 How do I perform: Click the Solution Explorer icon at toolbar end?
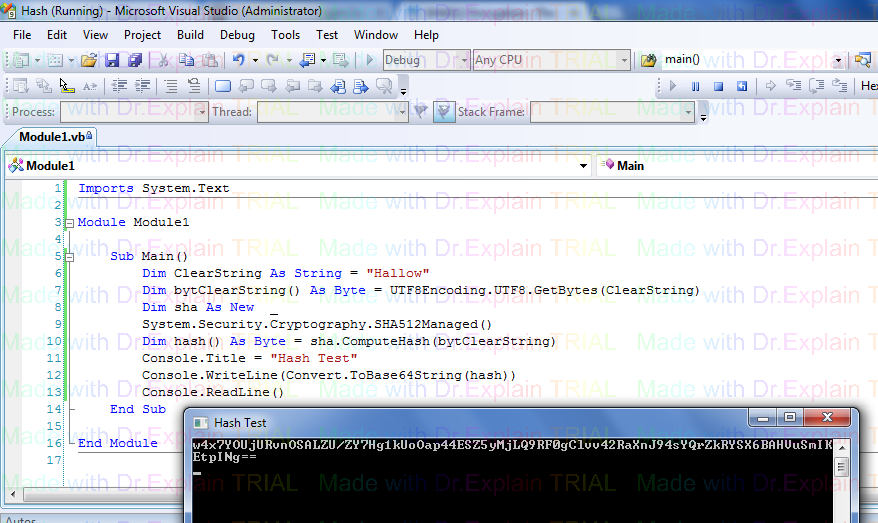click(863, 60)
